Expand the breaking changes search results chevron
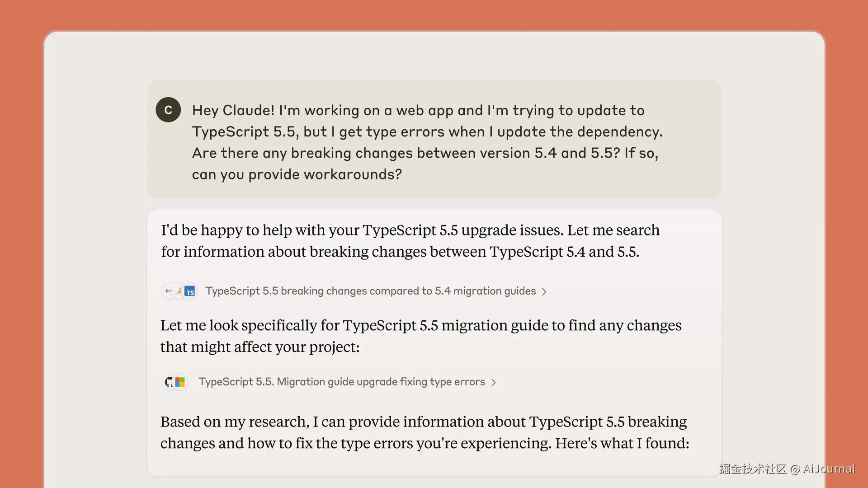Image resolution: width=868 pixels, height=488 pixels. coord(544,292)
